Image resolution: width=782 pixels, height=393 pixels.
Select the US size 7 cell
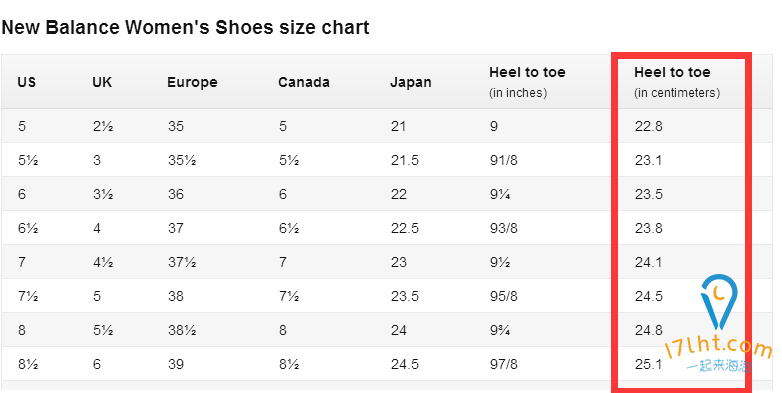coord(22,262)
